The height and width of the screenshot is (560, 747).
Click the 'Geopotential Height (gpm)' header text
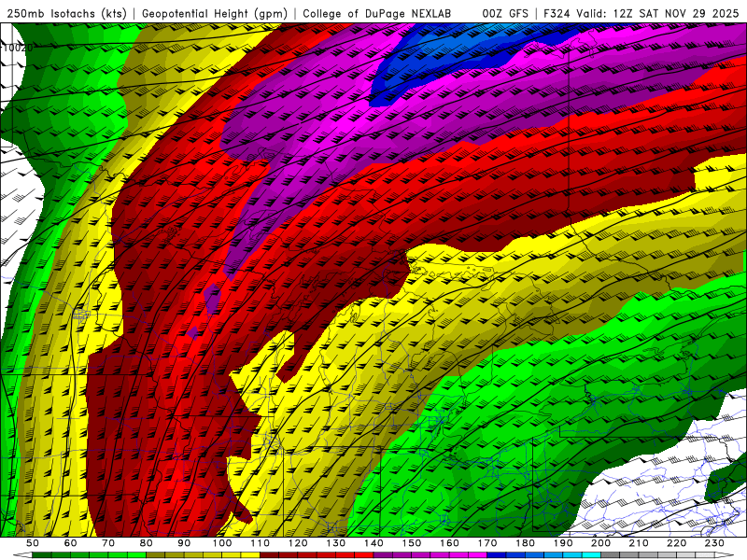coord(215,13)
